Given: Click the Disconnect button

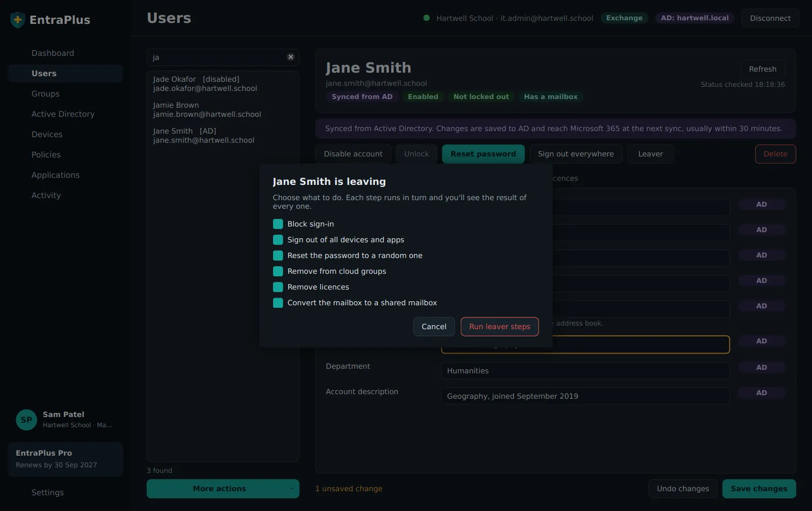Looking at the screenshot, I should coord(770,18).
